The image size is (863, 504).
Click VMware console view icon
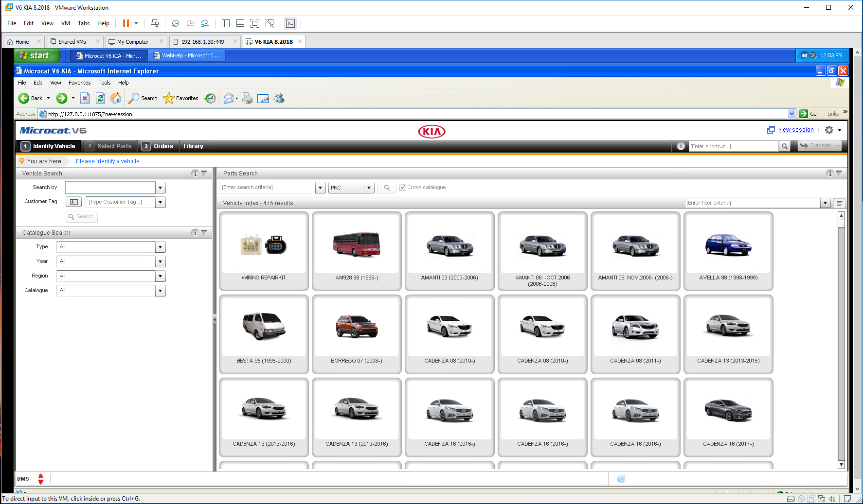290,23
